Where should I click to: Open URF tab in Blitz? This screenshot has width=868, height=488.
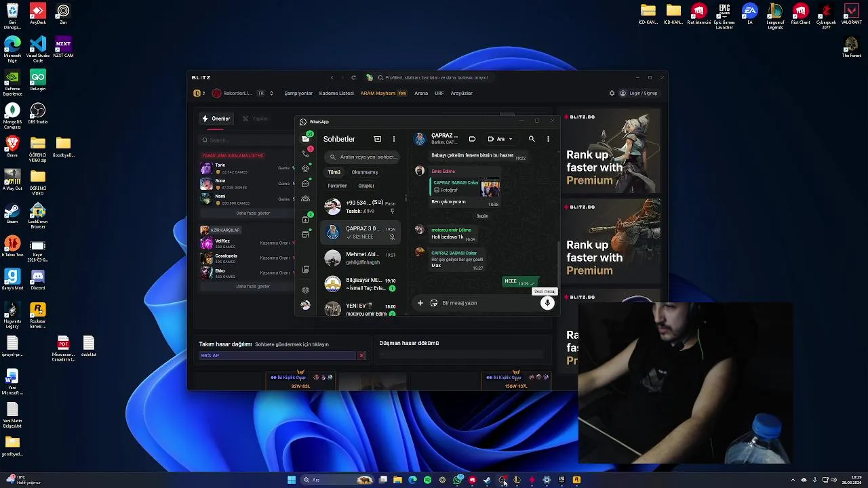coord(439,94)
